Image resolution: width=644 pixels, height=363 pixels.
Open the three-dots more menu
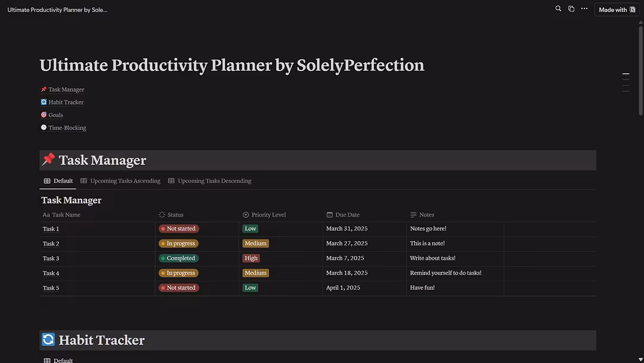[584, 9]
